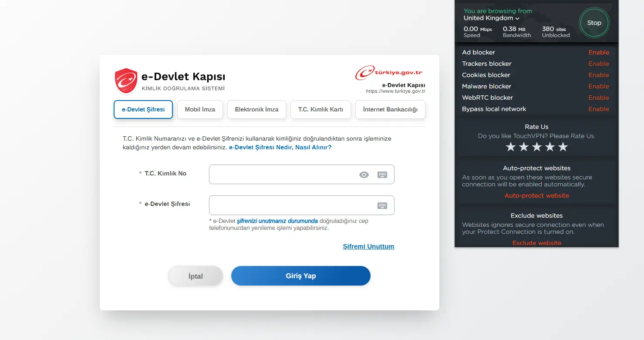Open virtual keyboard for T.C. Kimlik No
644x340 pixels.
click(x=382, y=175)
